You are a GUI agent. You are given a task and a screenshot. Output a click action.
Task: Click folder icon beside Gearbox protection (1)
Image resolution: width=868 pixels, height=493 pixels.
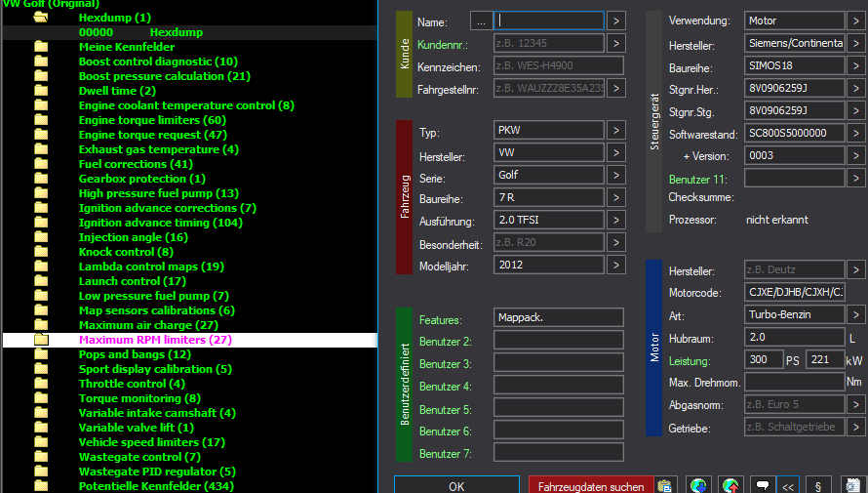(x=41, y=179)
